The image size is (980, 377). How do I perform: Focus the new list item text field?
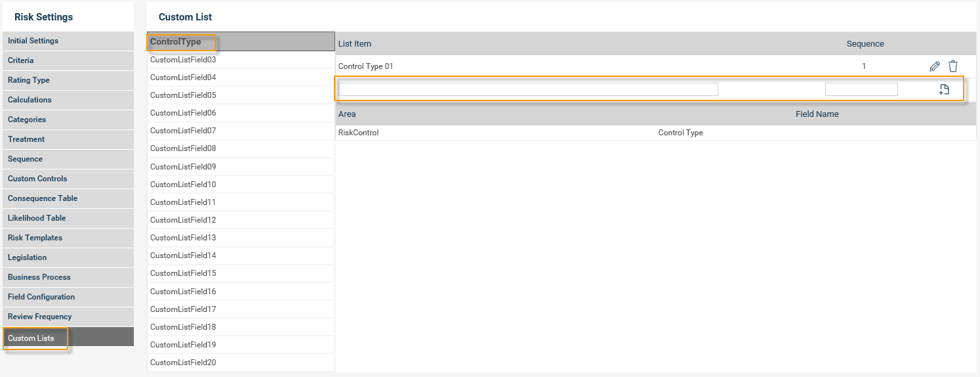[x=528, y=89]
